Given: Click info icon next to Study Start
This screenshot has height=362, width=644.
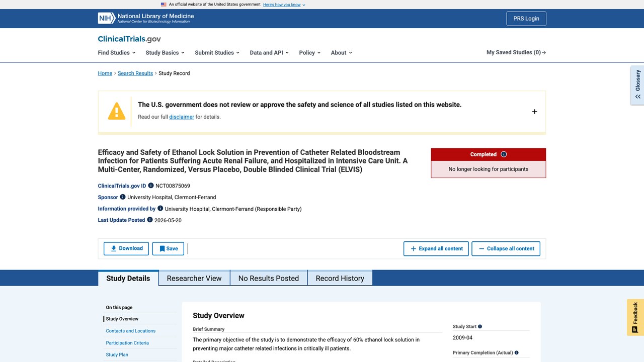Looking at the screenshot, I should tap(480, 327).
